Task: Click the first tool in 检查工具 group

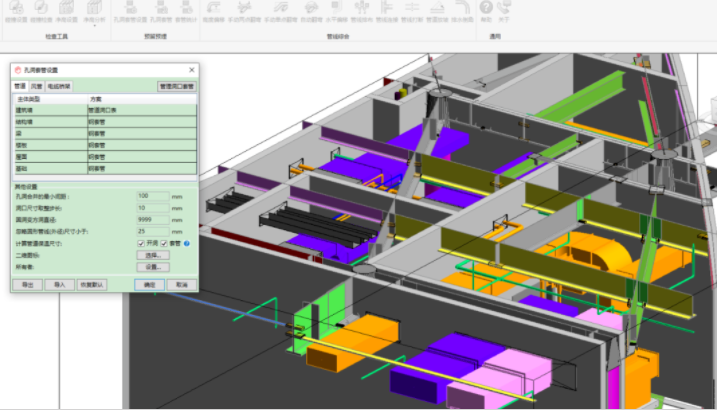Action: [16, 10]
